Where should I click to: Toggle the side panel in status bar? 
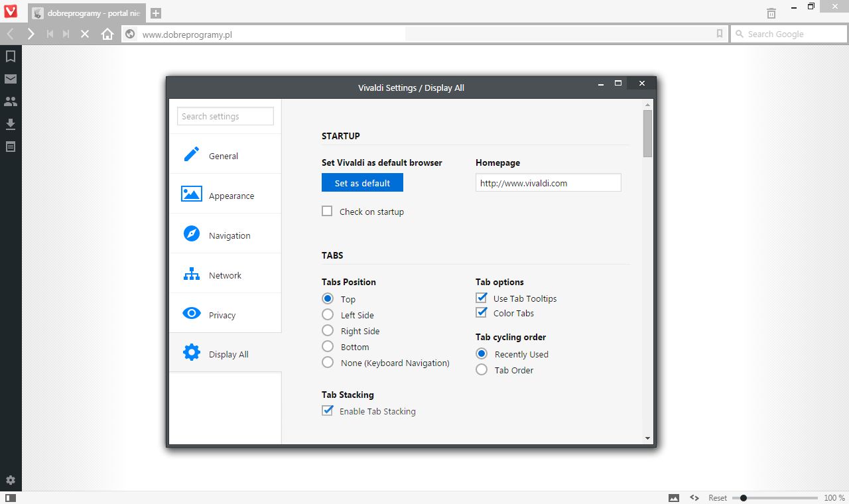point(11,497)
